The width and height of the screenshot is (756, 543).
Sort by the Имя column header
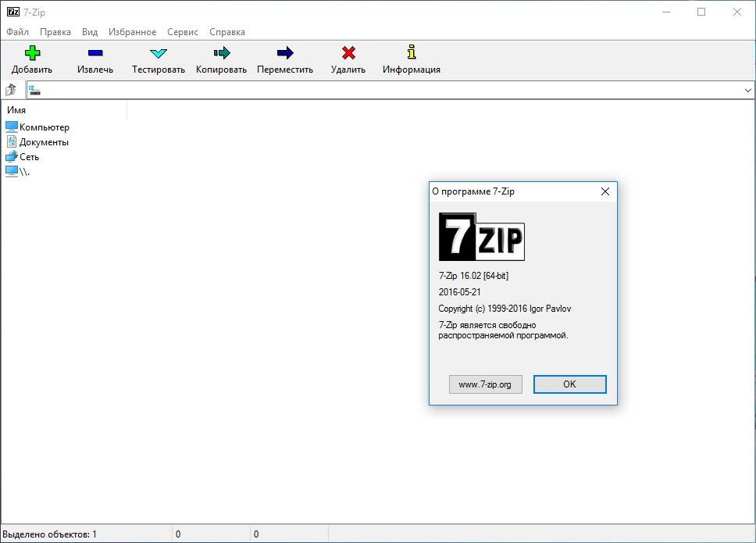pos(65,110)
